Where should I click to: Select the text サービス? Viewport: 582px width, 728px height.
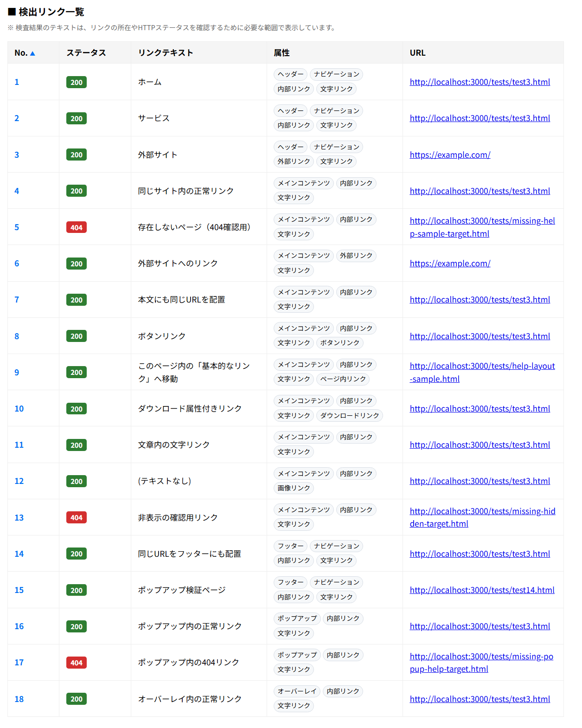(154, 118)
